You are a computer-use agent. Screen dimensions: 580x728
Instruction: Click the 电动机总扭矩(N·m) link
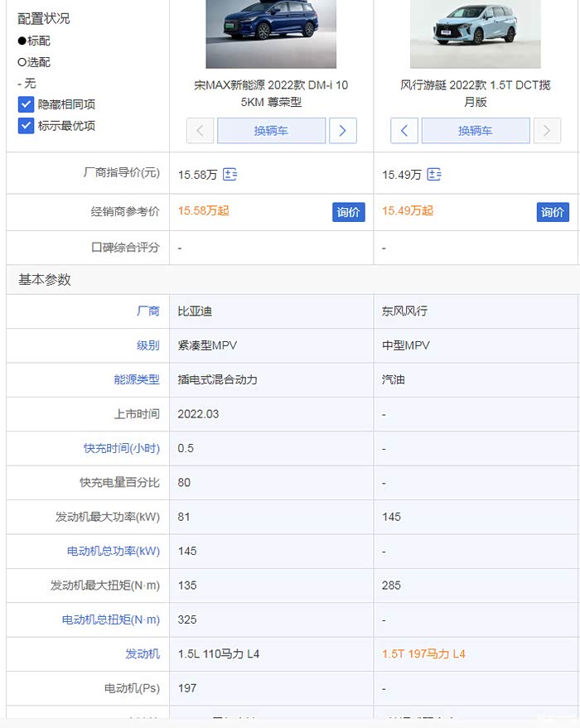point(111,620)
